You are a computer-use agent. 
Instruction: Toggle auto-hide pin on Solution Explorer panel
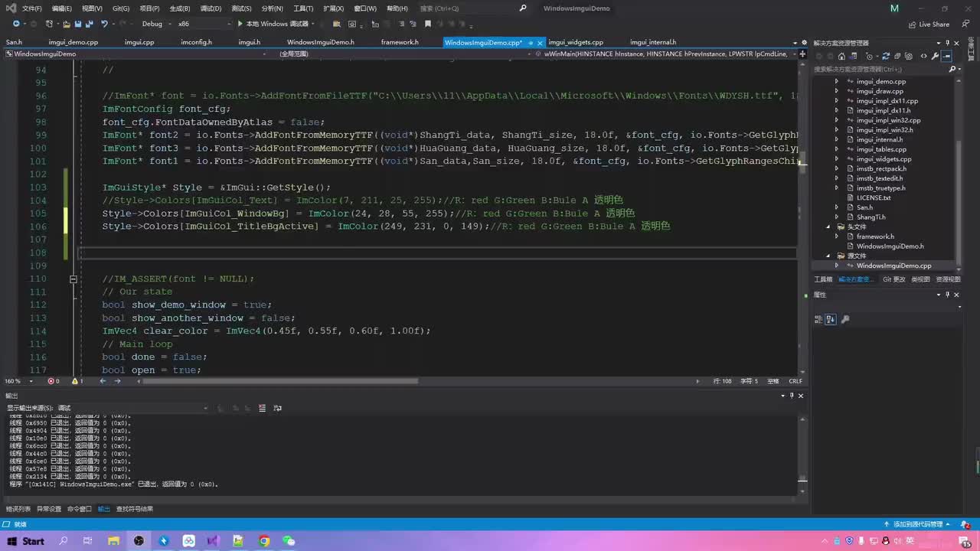tap(948, 43)
